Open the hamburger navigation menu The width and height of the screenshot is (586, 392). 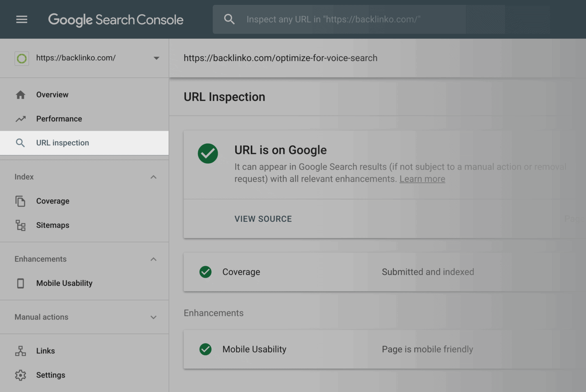21,19
